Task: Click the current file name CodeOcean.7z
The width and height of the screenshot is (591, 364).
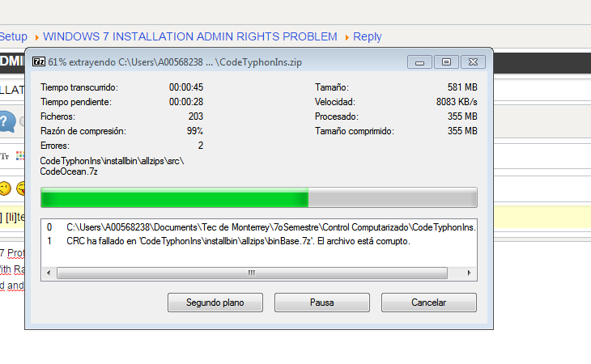Action: pos(69,171)
